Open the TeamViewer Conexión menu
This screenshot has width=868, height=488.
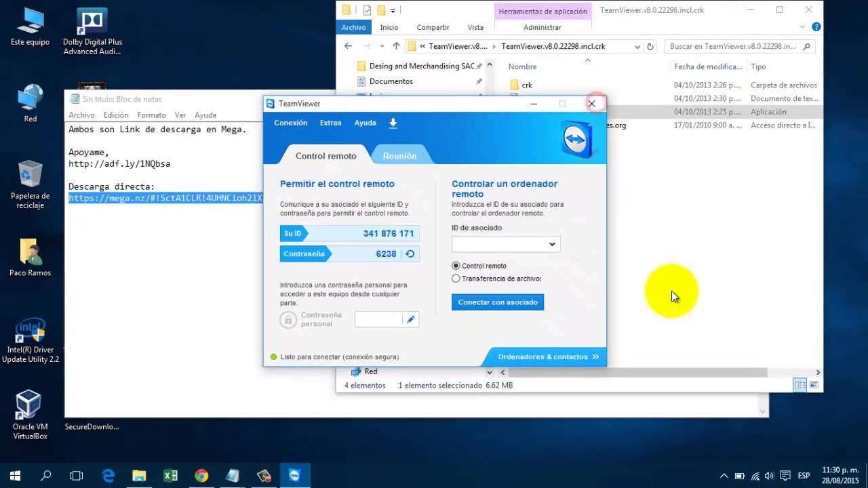tap(290, 123)
